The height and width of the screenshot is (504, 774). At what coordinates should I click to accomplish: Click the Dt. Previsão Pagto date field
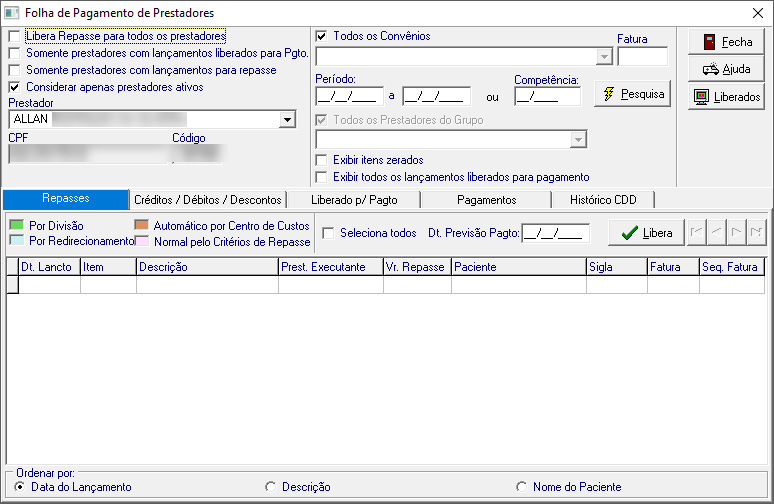pyautogui.click(x=555, y=233)
